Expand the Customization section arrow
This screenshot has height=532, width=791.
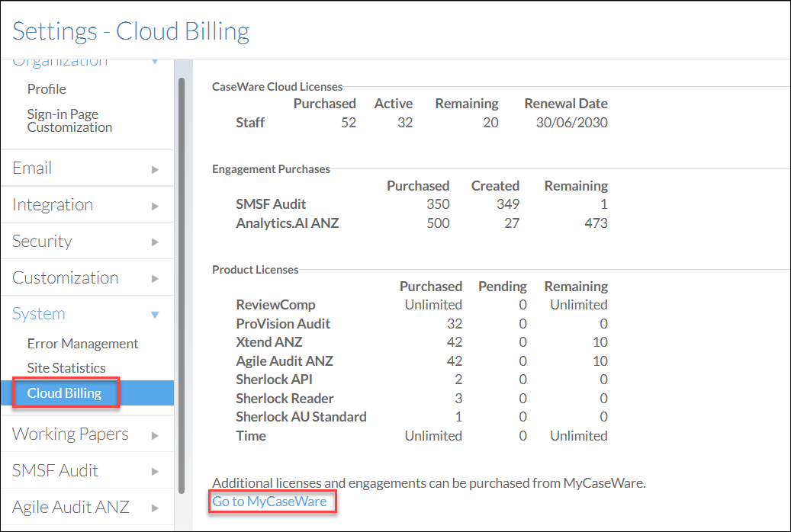pyautogui.click(x=155, y=278)
